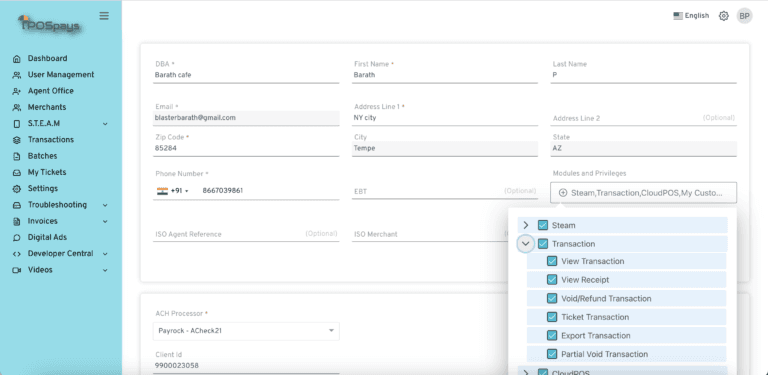
Task: Uncheck Ticket Transaction privilege
Action: click(552, 317)
